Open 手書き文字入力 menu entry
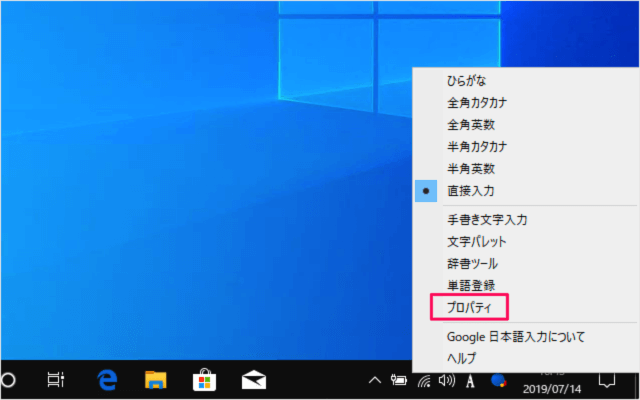The width and height of the screenshot is (640, 400). [486, 219]
